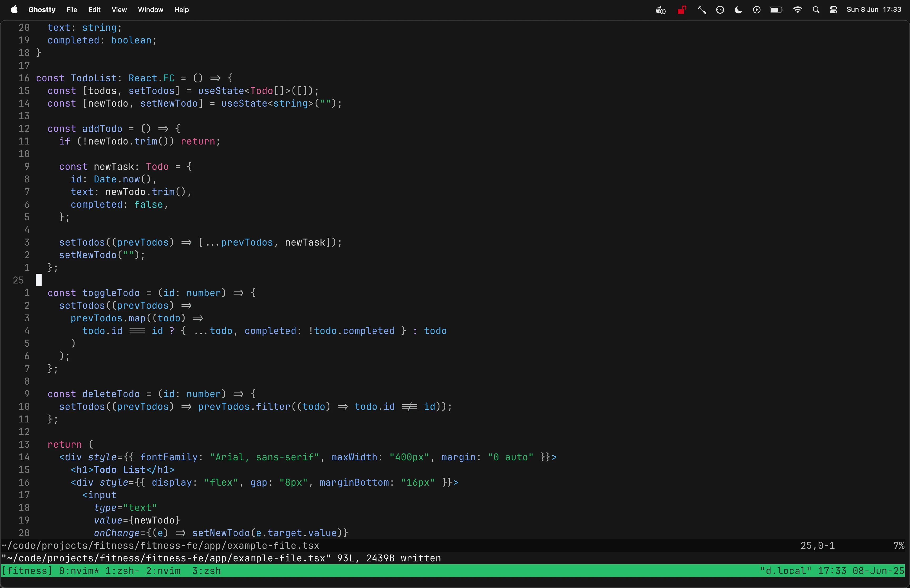The image size is (910, 588).
Task: Place cursor on "const TodoList: React.FC" line
Action: 134,78
